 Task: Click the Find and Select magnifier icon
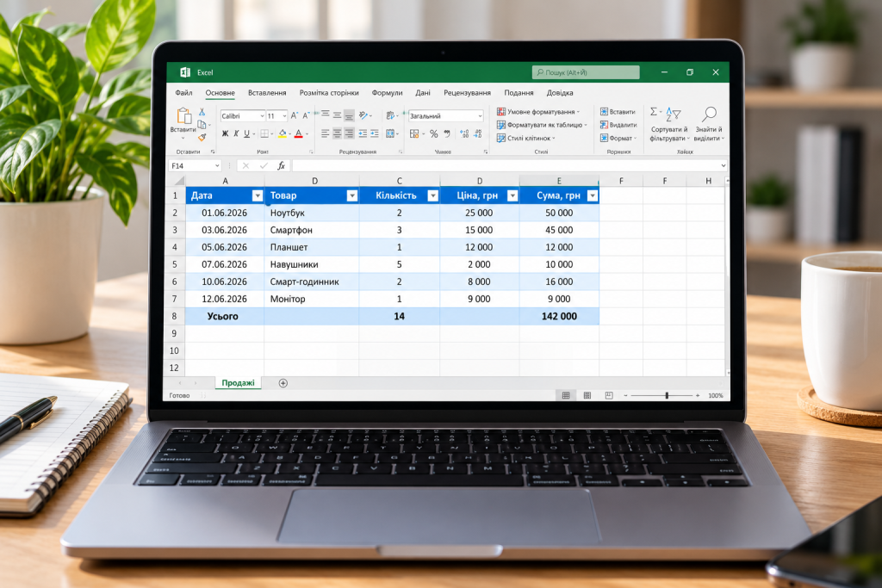click(x=710, y=115)
